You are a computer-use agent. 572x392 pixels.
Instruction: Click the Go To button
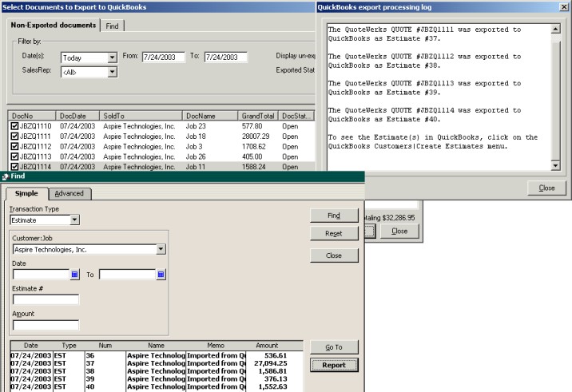[334, 347]
